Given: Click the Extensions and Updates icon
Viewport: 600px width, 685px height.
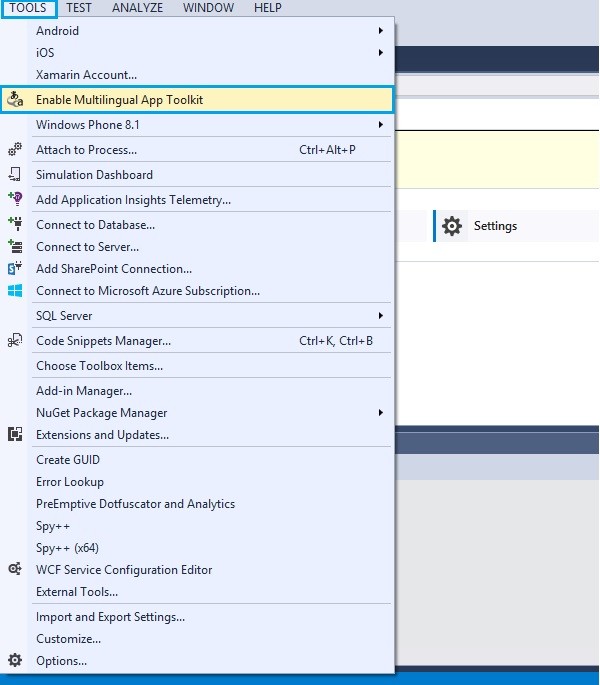Looking at the screenshot, I should coord(15,434).
